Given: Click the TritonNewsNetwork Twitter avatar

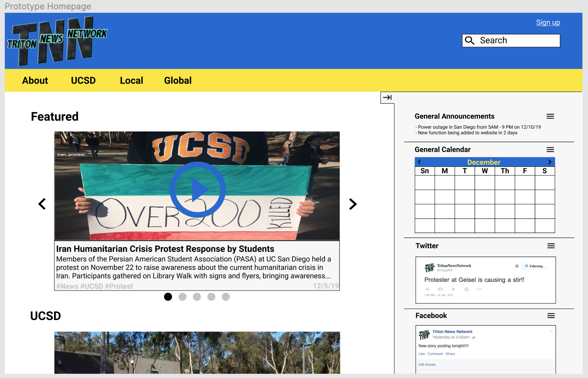Looking at the screenshot, I should pos(429,268).
